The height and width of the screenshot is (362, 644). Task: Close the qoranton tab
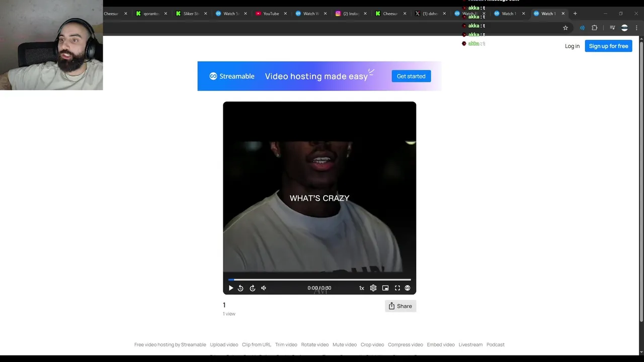166,14
